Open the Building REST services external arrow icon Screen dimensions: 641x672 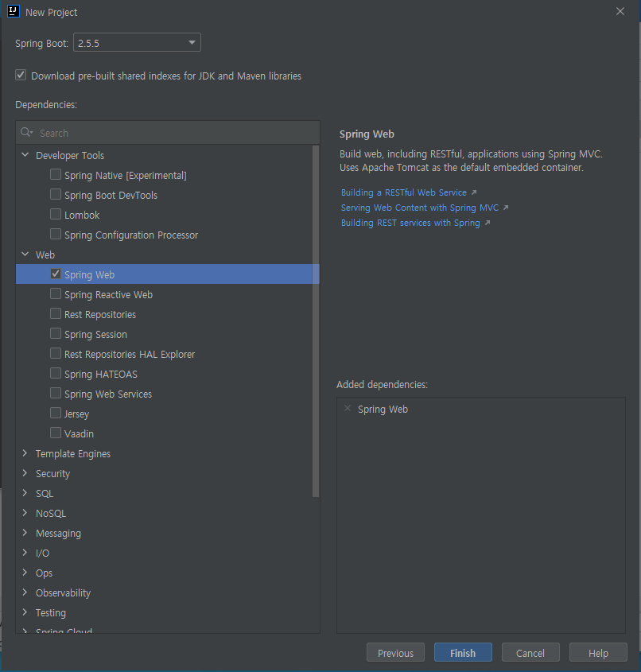click(488, 223)
